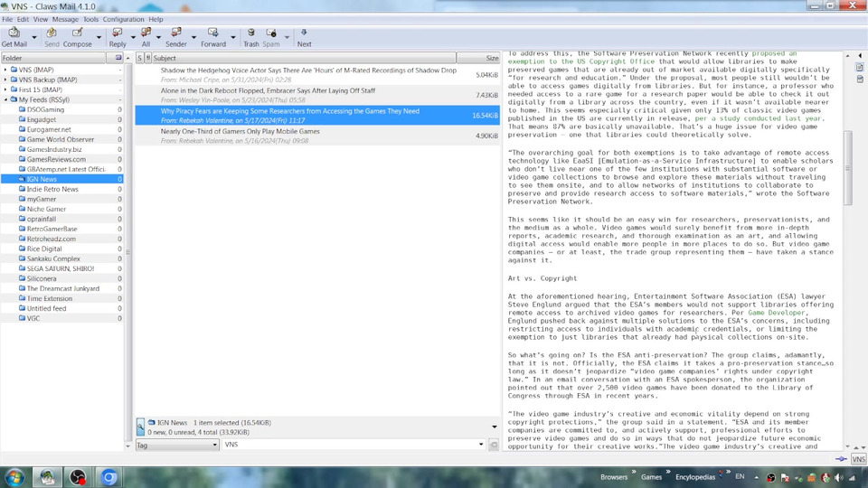Viewport: 868px width, 488px height.
Task: Click the VNS account selector in status bar
Action: tap(859, 459)
